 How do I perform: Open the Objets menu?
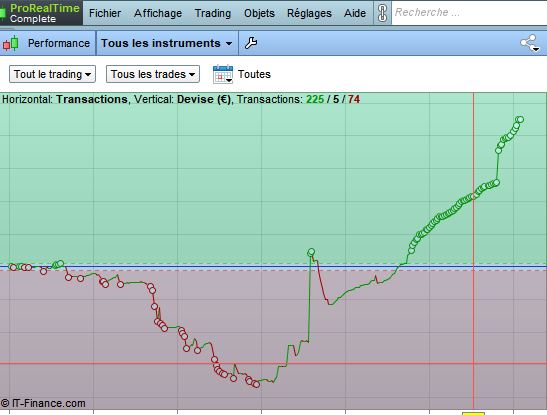click(x=259, y=13)
